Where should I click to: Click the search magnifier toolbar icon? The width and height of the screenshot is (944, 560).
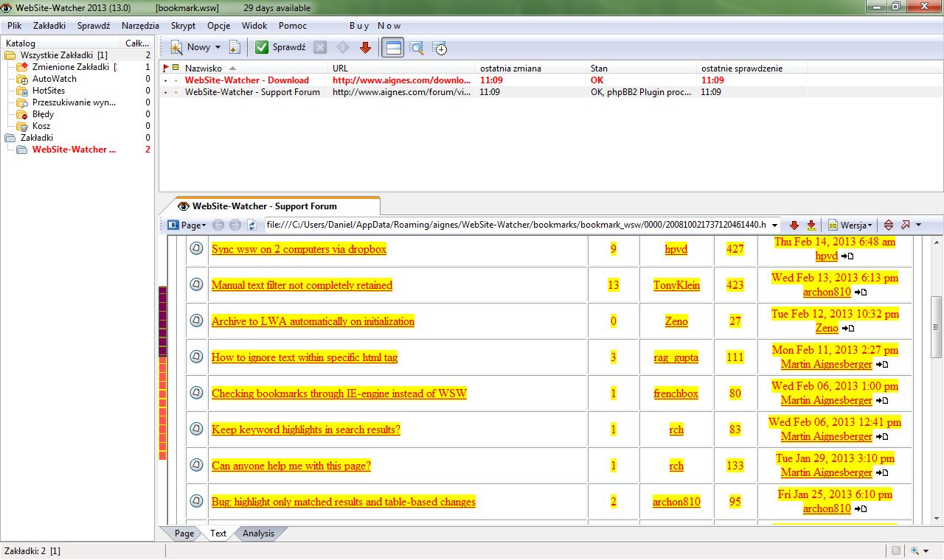417,48
